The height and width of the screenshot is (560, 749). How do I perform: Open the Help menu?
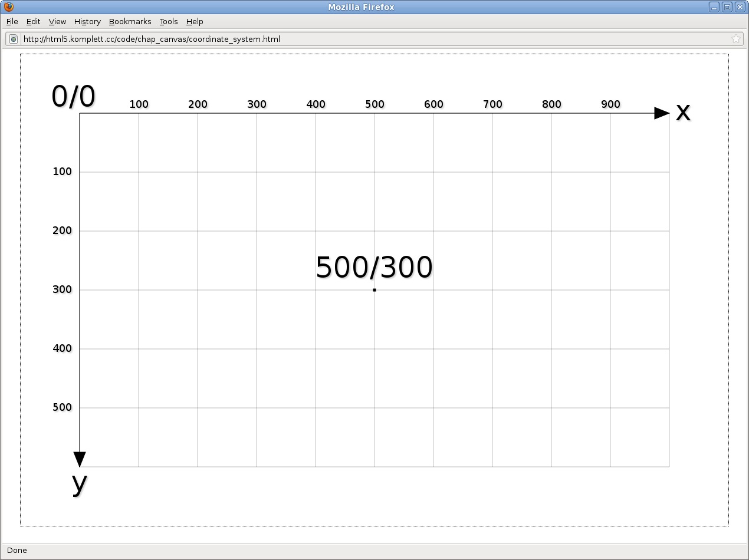pyautogui.click(x=195, y=21)
